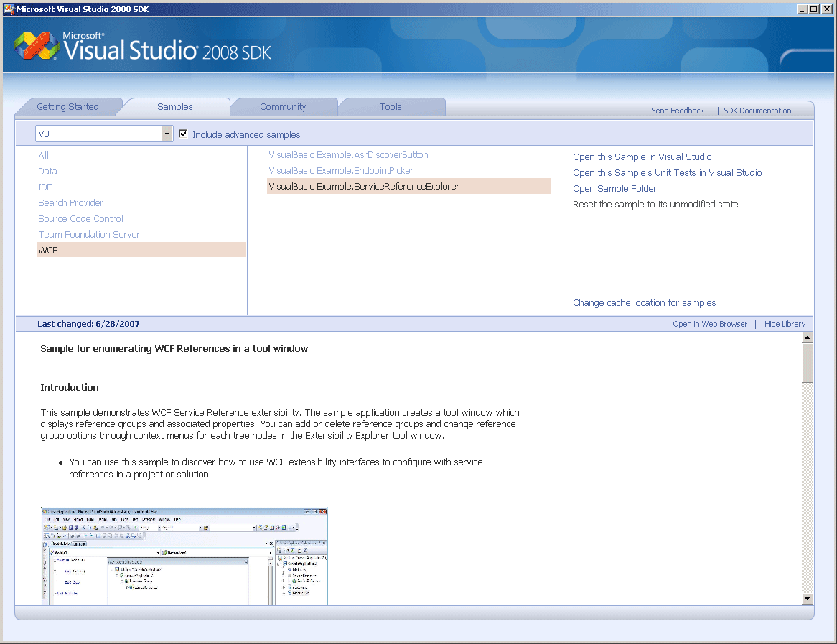Viewport: 837px width, 644px height.
Task: Switch to the Samples tab
Action: pos(175,107)
